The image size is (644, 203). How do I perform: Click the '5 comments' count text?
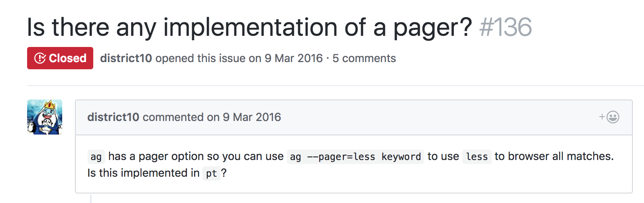coord(364,58)
